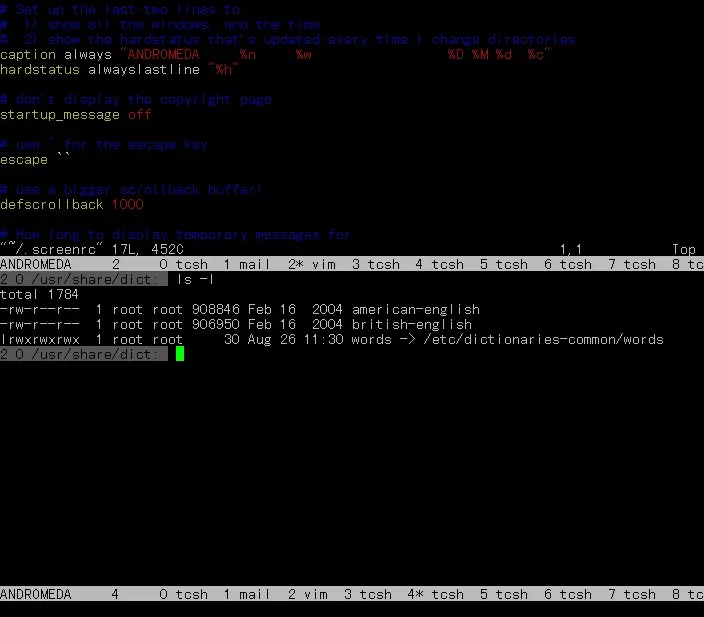The image size is (704, 617).
Task: Click the 'startup_message' keyword
Action: [x=60, y=115]
